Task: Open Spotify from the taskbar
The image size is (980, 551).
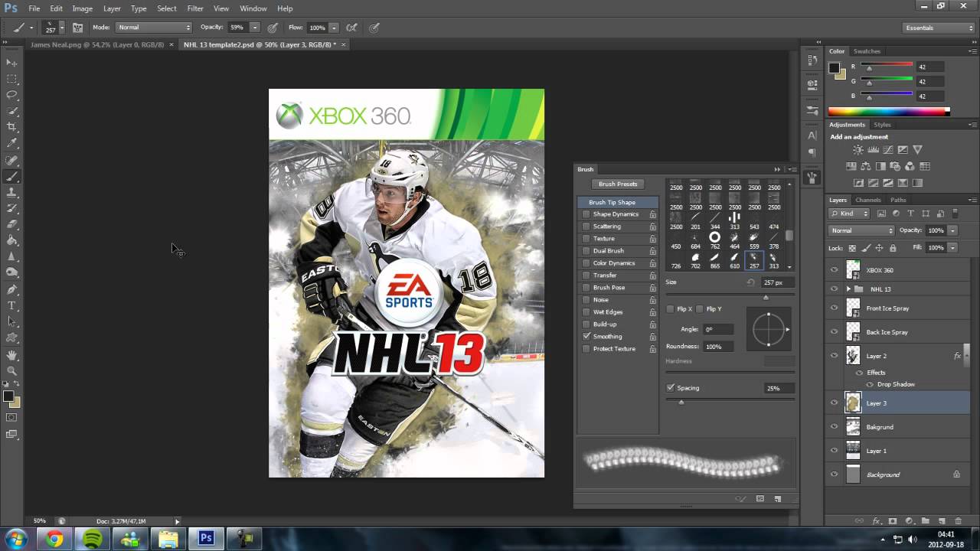Action: click(x=93, y=539)
